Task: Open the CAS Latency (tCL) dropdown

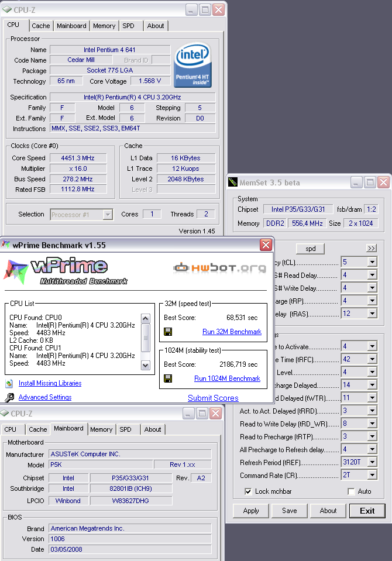Action: click(372, 262)
